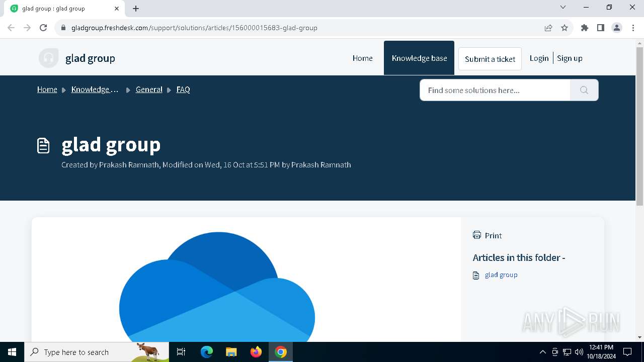644x362 pixels.
Task: Open a new tab with plus icon
Action: (136, 9)
